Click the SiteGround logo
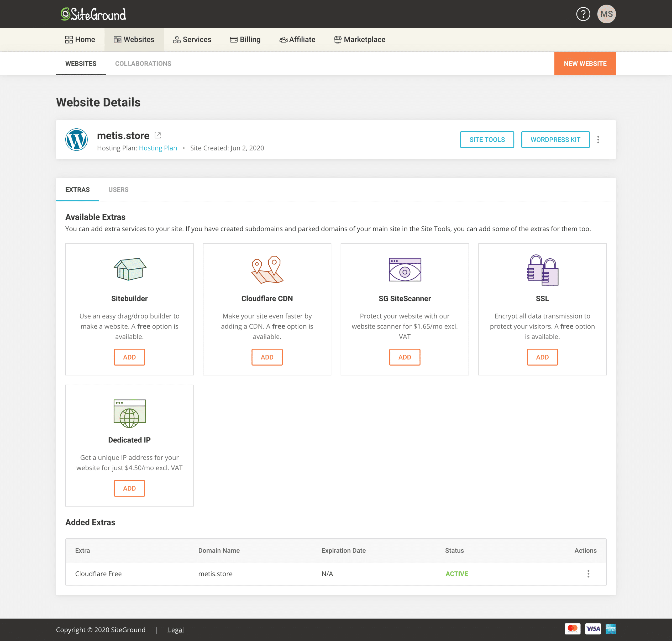The image size is (672, 641). (x=93, y=14)
